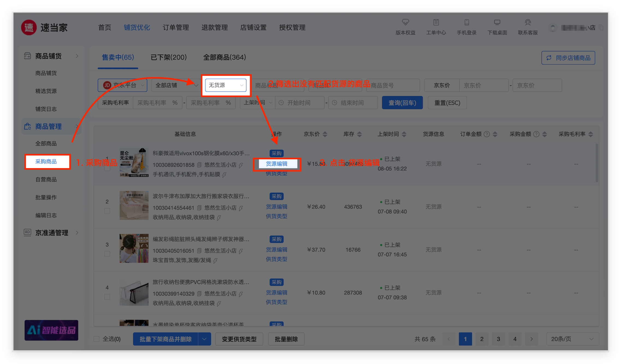
Task: Click copy icon next to 10030414554461
Action: (199, 208)
